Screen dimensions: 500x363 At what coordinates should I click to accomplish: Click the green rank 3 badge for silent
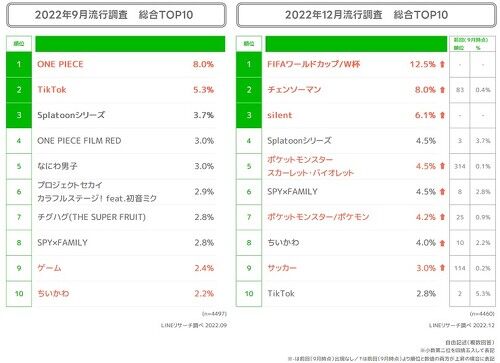pos(249,115)
